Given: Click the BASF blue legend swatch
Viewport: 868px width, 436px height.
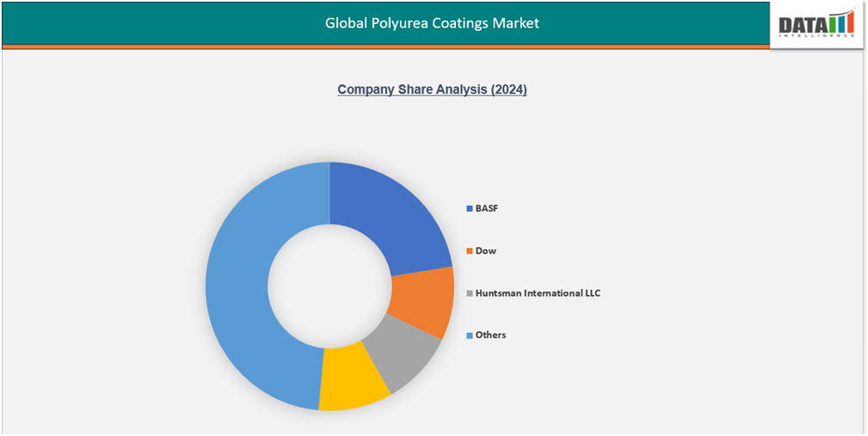Looking at the screenshot, I should coord(470,209).
